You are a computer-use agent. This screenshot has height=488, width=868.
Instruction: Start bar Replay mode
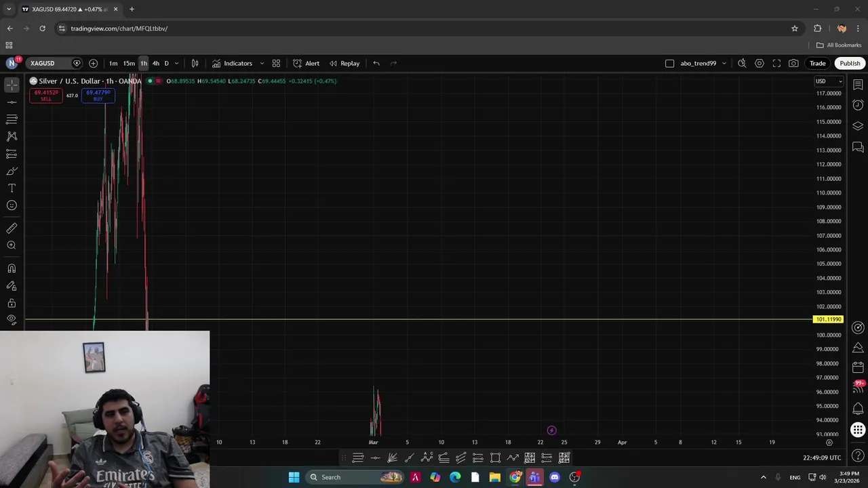coord(344,63)
